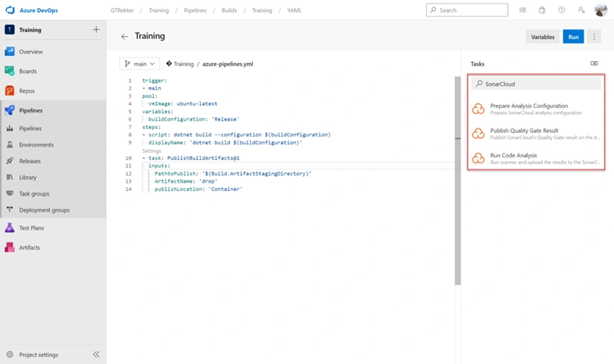The image size is (614, 364).
Task: Collapse the sidebar with double chevron
Action: [96, 354]
